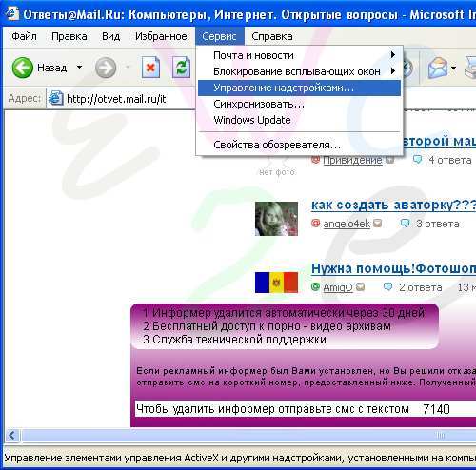Open the Back button history dropdown arrow
Image resolution: width=476 pixels, height=470 pixels.
click(x=79, y=68)
